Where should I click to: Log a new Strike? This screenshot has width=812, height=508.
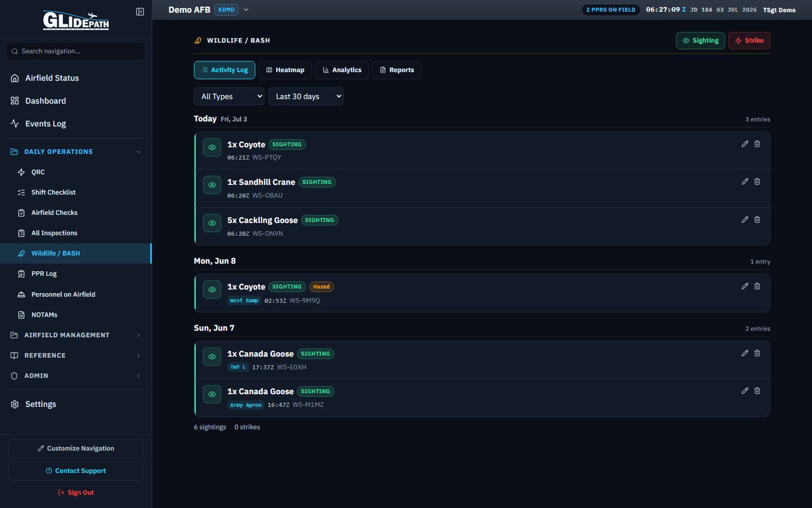pos(749,41)
